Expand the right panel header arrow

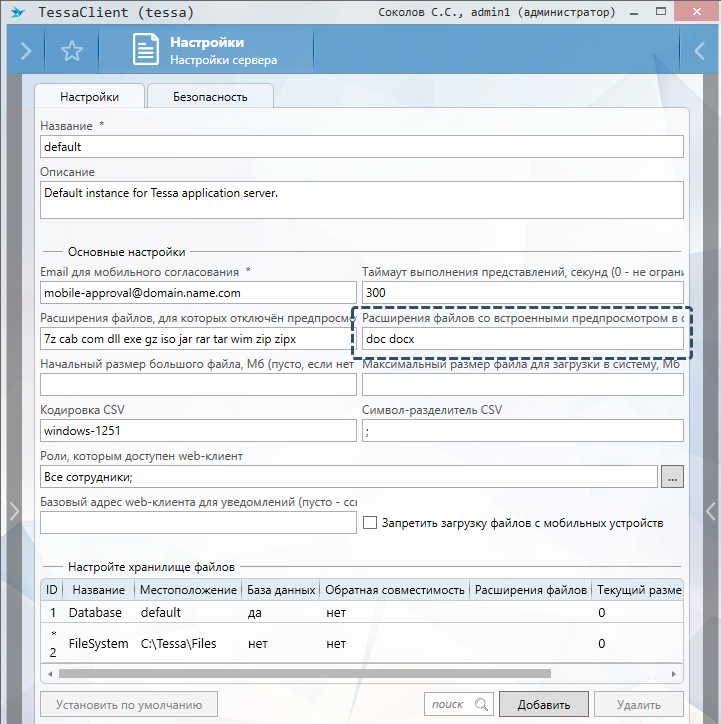click(x=700, y=51)
